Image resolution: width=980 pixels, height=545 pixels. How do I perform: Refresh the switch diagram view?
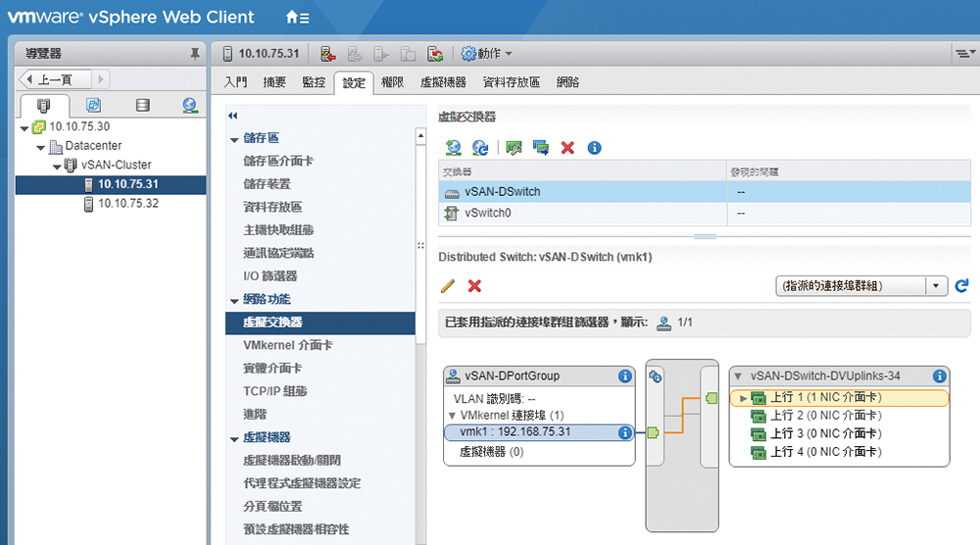click(x=962, y=286)
